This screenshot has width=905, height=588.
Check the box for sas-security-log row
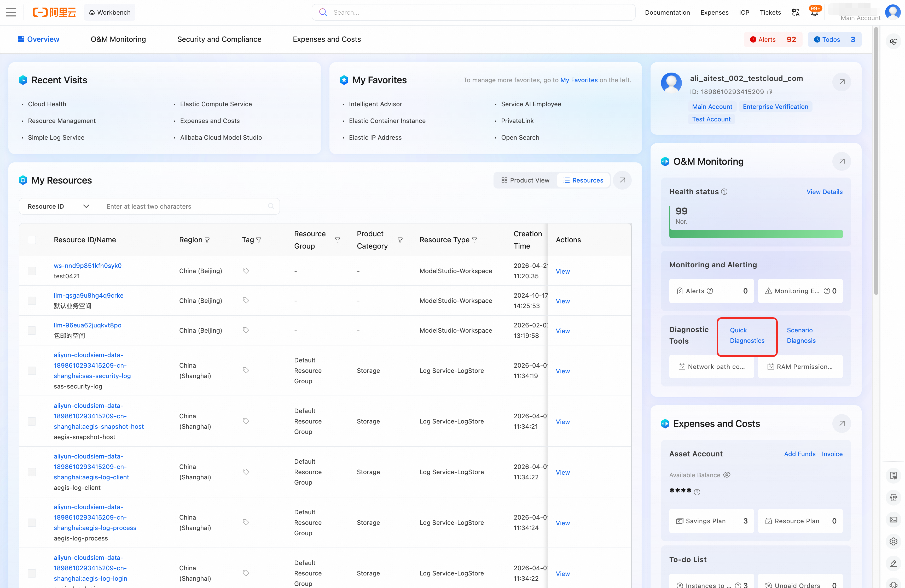pyautogui.click(x=32, y=371)
